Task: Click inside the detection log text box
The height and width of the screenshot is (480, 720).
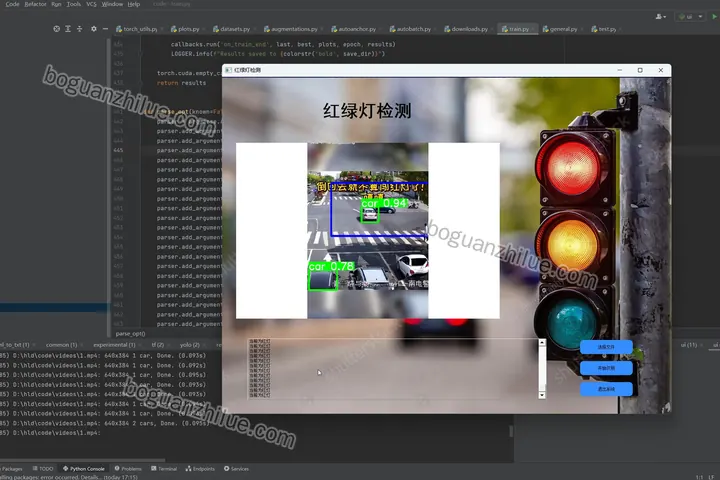Action: 393,369
